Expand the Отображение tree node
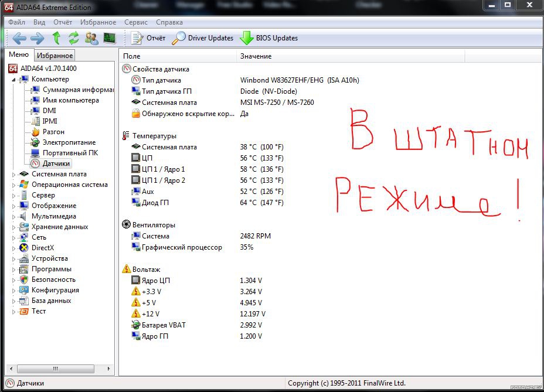The image size is (544, 392). [14, 206]
